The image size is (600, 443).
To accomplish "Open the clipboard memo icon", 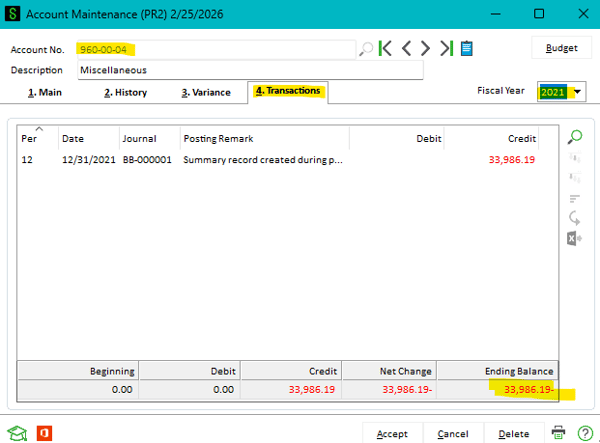I will point(466,48).
